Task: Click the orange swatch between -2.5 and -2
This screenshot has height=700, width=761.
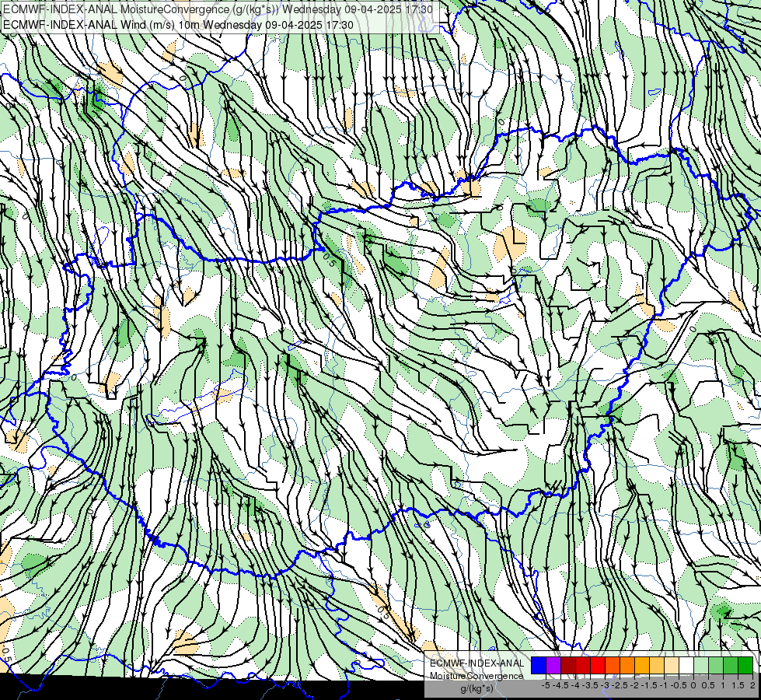Action: tap(627, 666)
